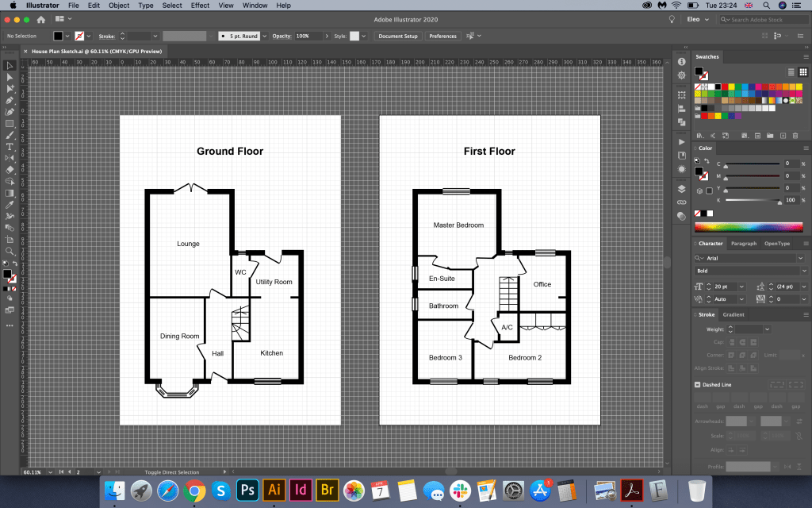The width and height of the screenshot is (812, 508).
Task: Click the Document Setup button
Action: tap(398, 37)
